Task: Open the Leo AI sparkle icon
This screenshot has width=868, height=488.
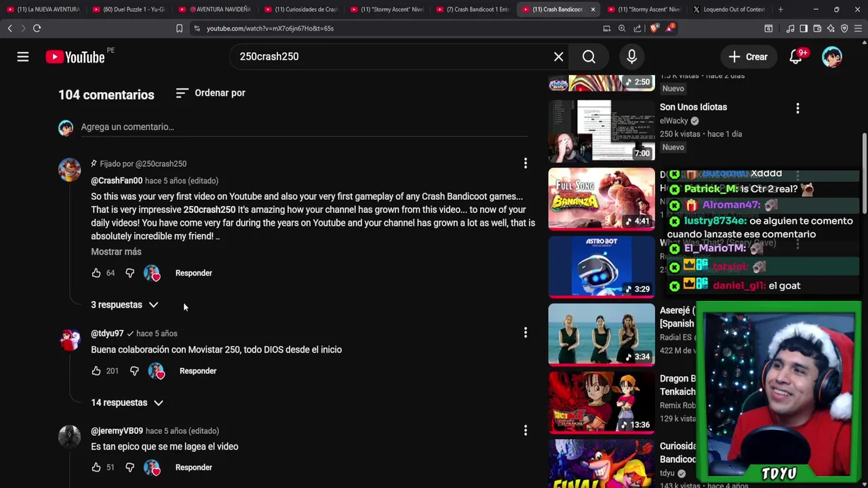Action: (831, 28)
